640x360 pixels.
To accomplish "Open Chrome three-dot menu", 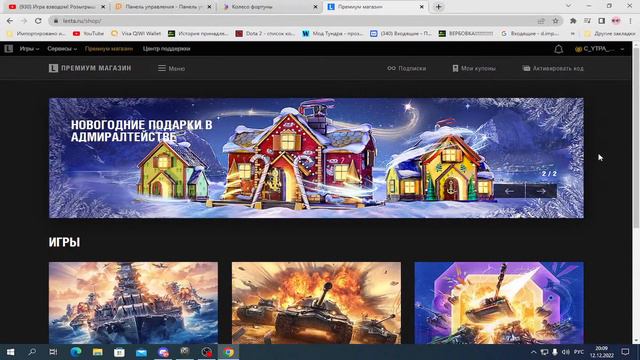I will pyautogui.click(x=630, y=21).
